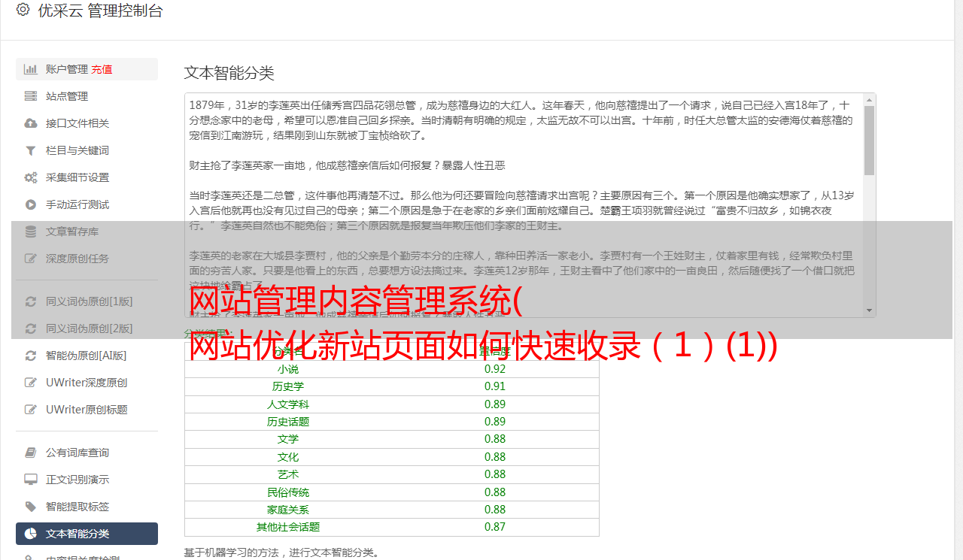This screenshot has width=963, height=560.
Task: Click the 优采云 管理控制台 header title
Action: pos(99,11)
